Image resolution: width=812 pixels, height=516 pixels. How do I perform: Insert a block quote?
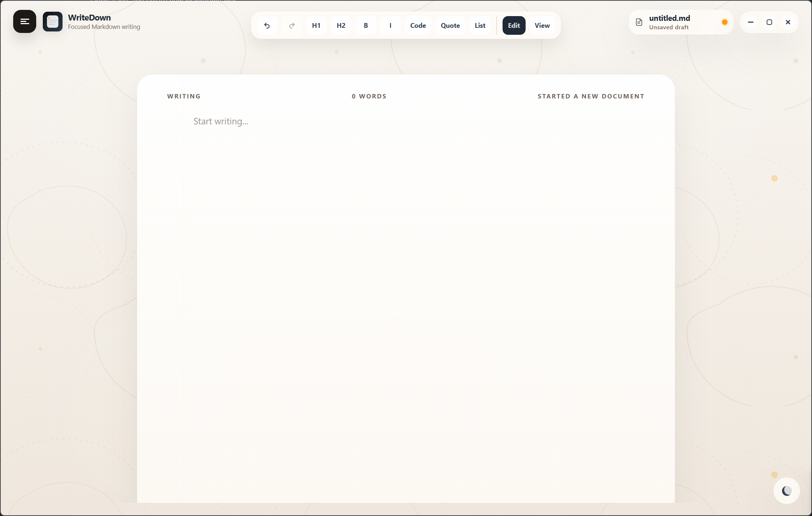[x=450, y=25]
